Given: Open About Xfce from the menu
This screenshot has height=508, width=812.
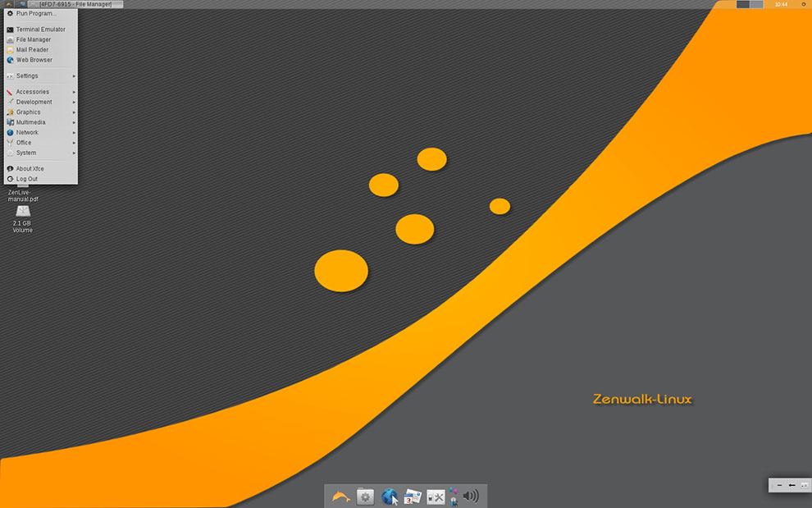Looking at the screenshot, I should point(41,169).
